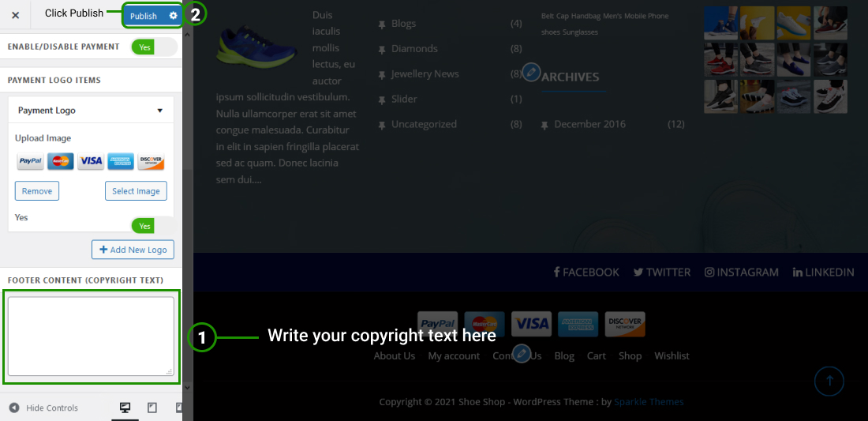The image size is (868, 421).
Task: Click the sidebar scroll down arrow
Action: [x=187, y=387]
